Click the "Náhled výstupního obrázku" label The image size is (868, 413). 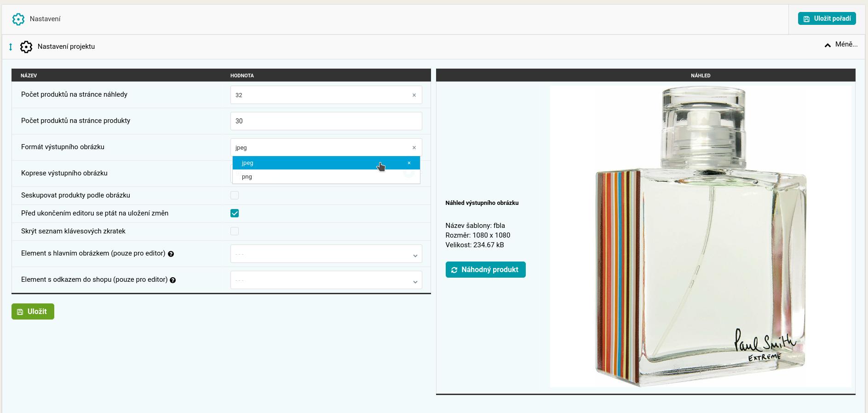click(x=482, y=203)
